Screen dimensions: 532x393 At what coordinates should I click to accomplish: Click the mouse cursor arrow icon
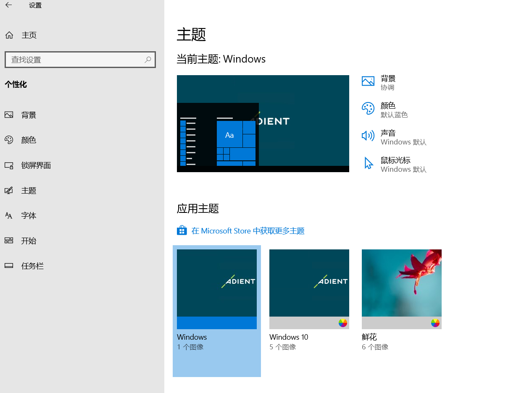369,163
